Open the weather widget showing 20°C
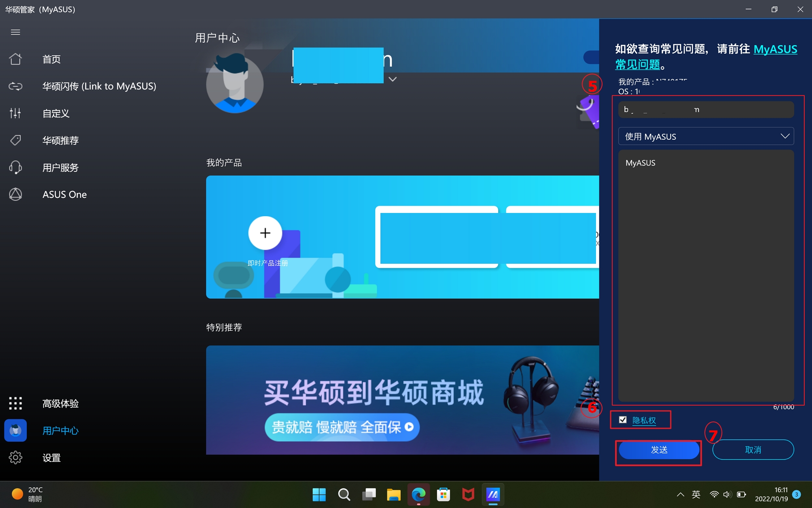812x508 pixels. pos(28,495)
